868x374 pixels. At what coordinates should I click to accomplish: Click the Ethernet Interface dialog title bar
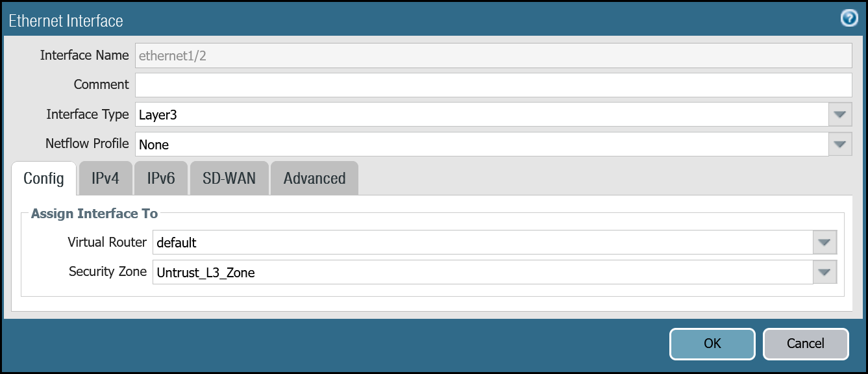point(390,20)
